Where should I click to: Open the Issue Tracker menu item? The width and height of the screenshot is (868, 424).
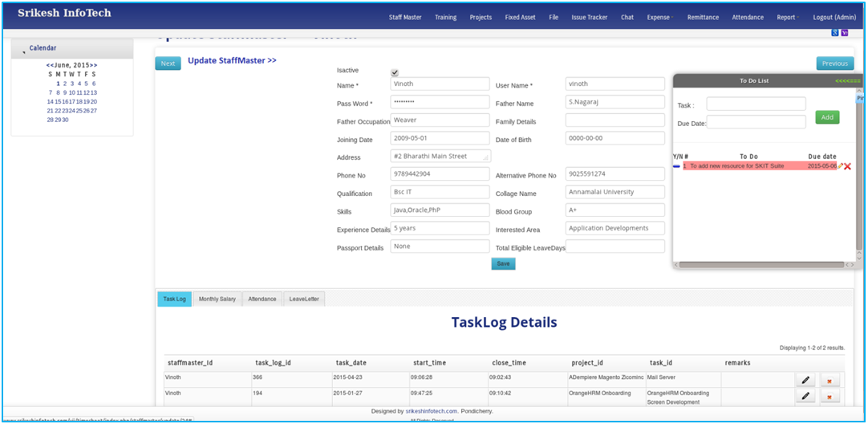pos(589,17)
